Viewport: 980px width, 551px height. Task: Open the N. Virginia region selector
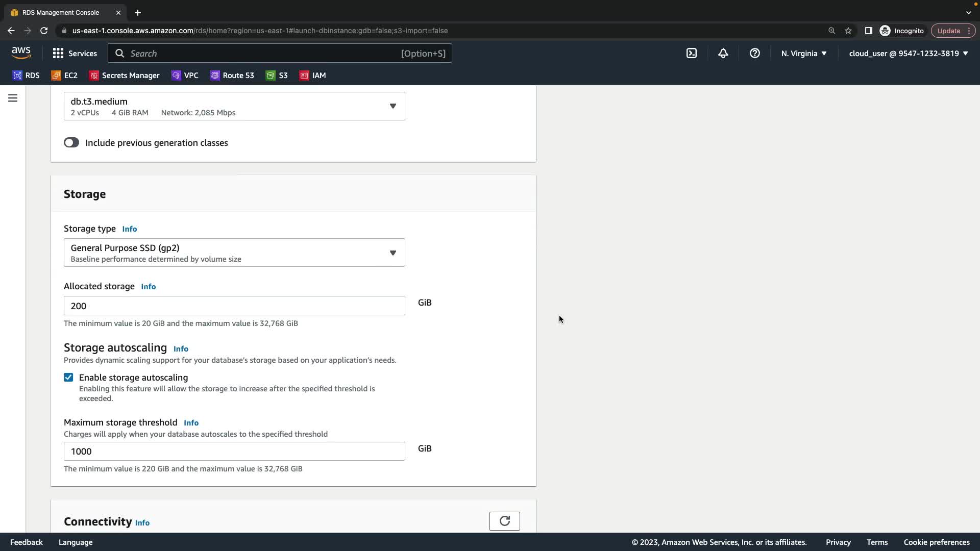(803, 53)
